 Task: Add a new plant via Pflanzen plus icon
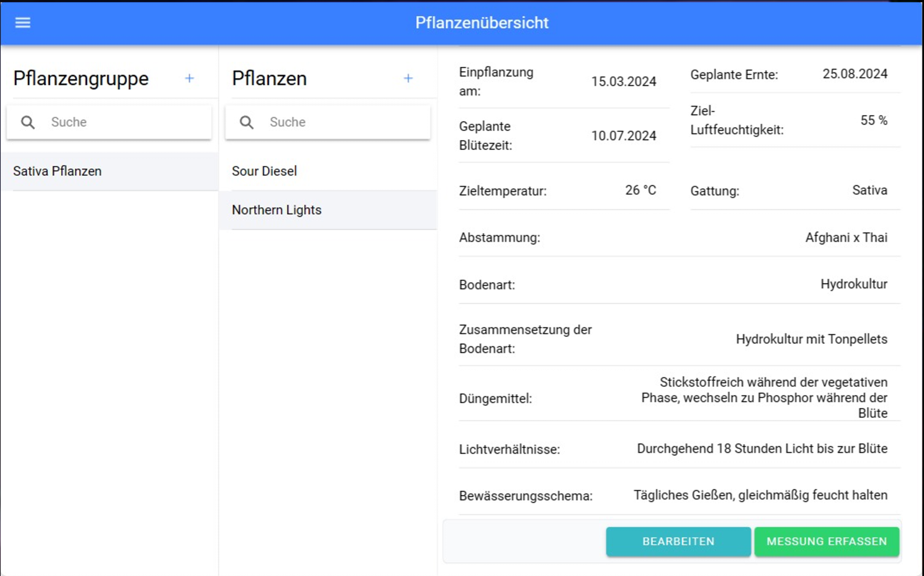click(x=408, y=79)
